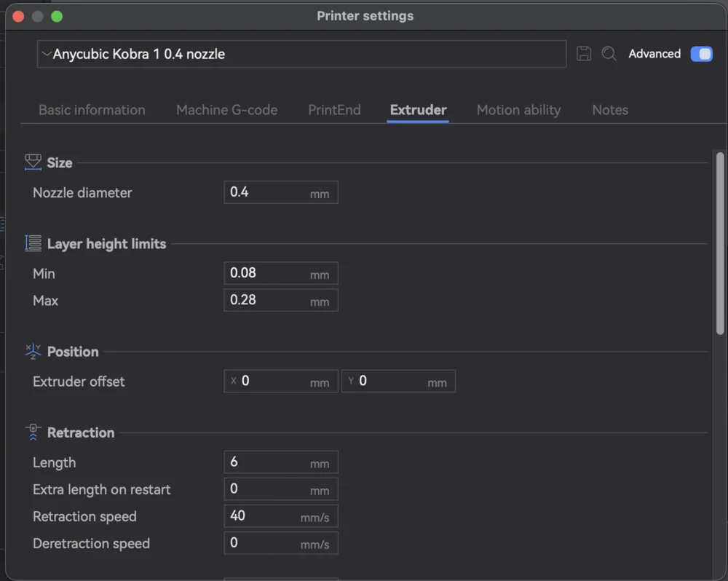Viewport: 728px width, 581px height.
Task: Toggle the Advanced mode switch
Action: point(701,54)
